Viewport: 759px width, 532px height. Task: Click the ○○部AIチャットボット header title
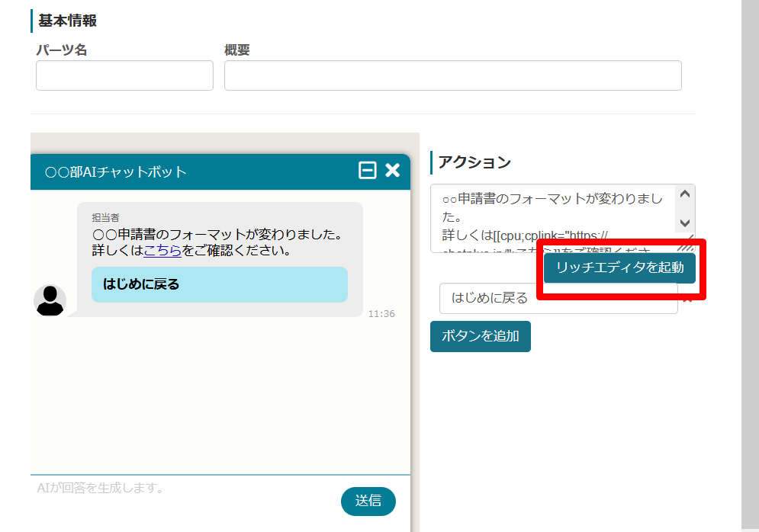pos(116,171)
